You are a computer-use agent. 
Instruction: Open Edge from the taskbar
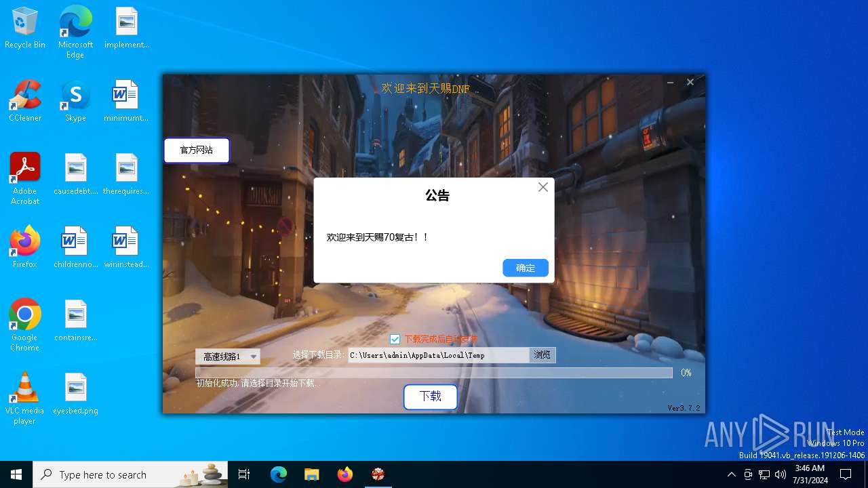coord(279,474)
